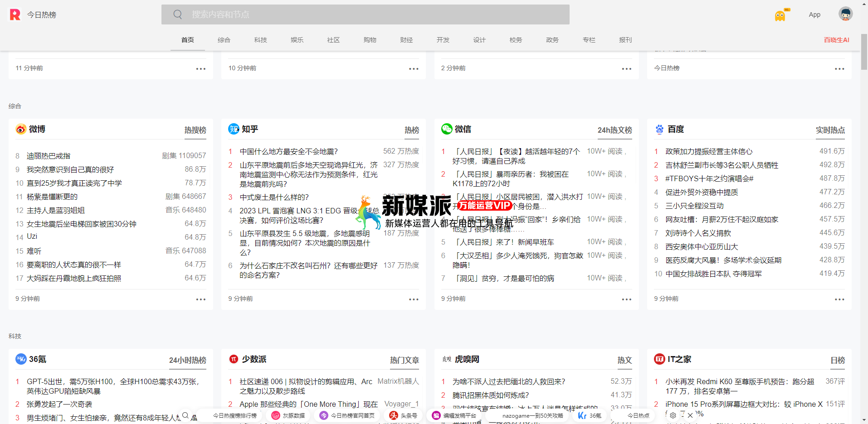Switch to the 科技 tab
868x424 pixels.
(261, 40)
